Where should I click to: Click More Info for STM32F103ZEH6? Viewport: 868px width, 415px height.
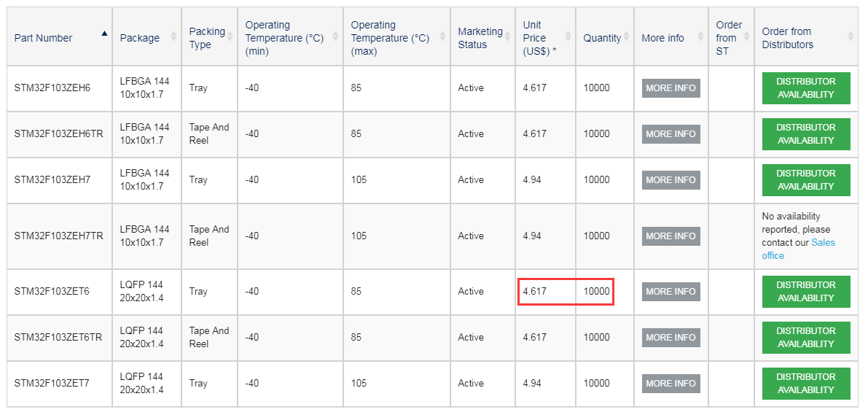coord(670,88)
